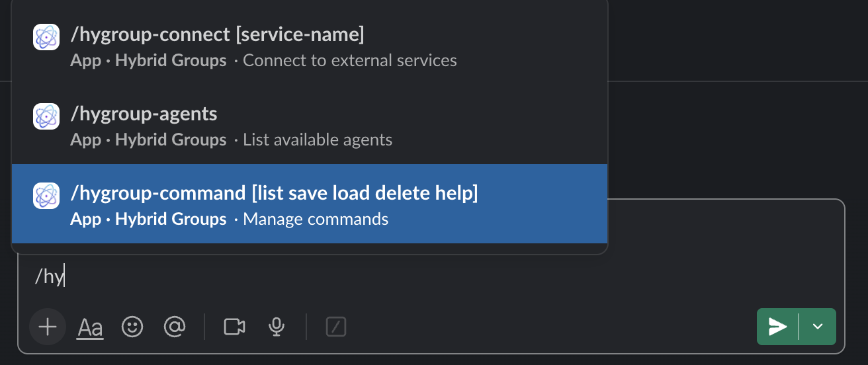Click the Hybrid Groups icon beside /hygroup-agents
This screenshot has width=868, height=365.
(46, 116)
